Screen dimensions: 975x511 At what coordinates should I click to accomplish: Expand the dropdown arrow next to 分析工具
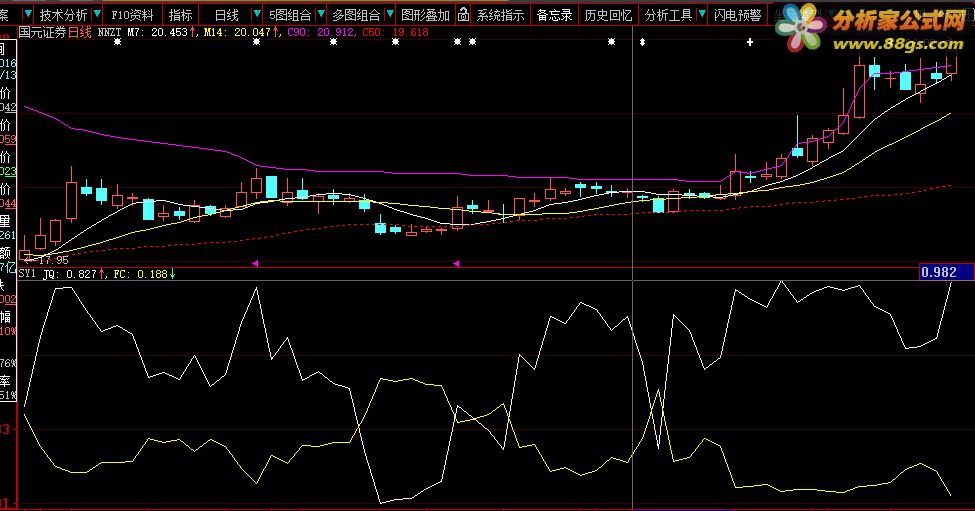702,14
